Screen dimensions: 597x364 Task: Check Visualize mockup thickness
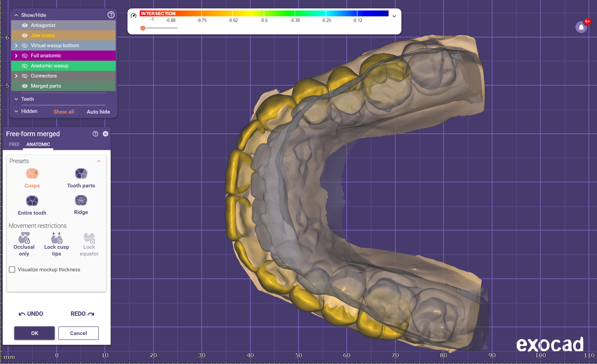pos(12,270)
